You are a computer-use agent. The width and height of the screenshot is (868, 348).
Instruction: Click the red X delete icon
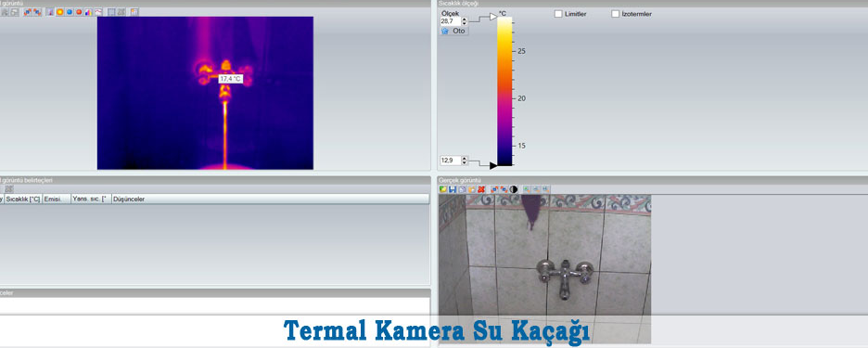[x=481, y=189]
